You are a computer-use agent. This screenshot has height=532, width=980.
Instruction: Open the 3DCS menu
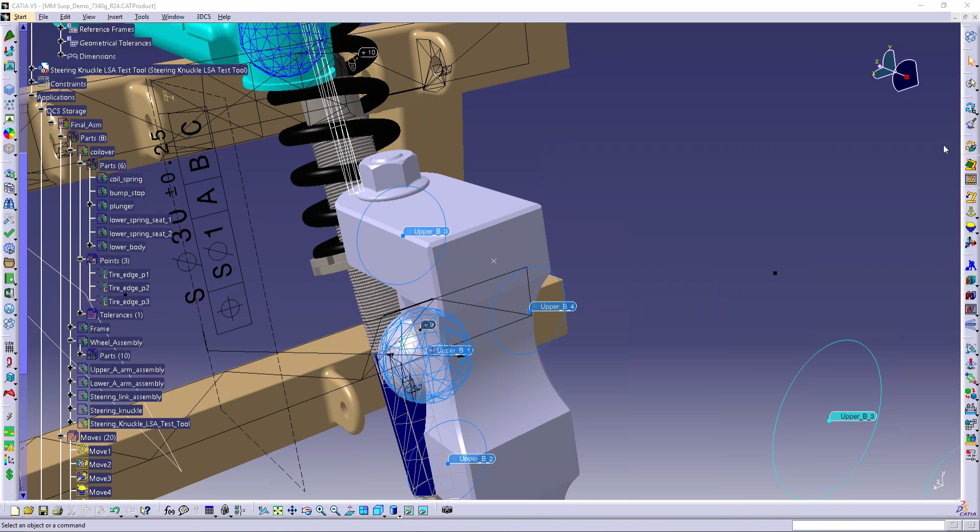point(203,17)
